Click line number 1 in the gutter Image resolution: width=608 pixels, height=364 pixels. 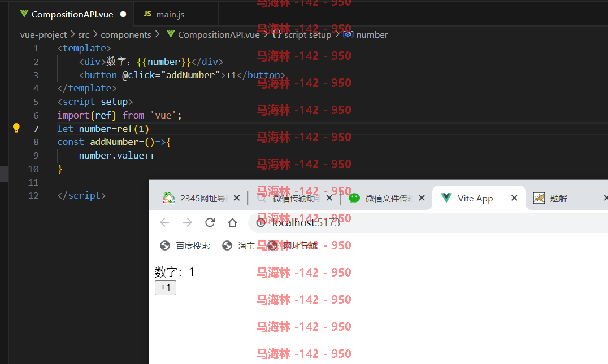(x=36, y=49)
